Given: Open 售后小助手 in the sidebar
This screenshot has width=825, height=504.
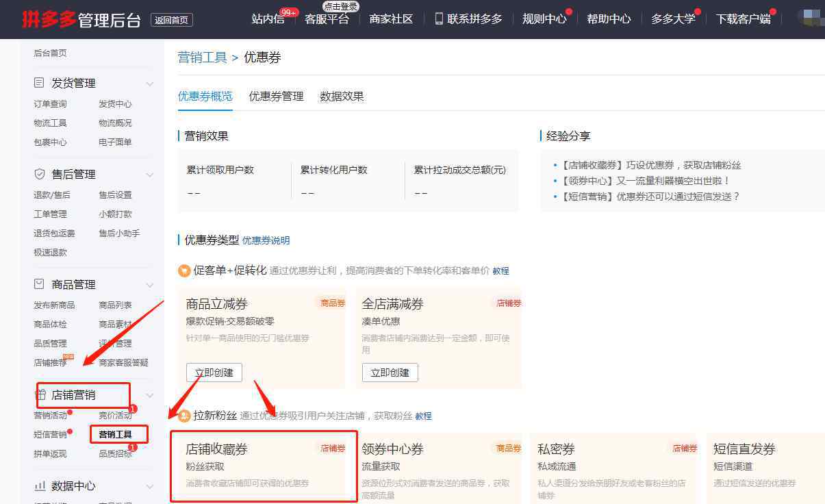Looking at the screenshot, I should pos(119,234).
